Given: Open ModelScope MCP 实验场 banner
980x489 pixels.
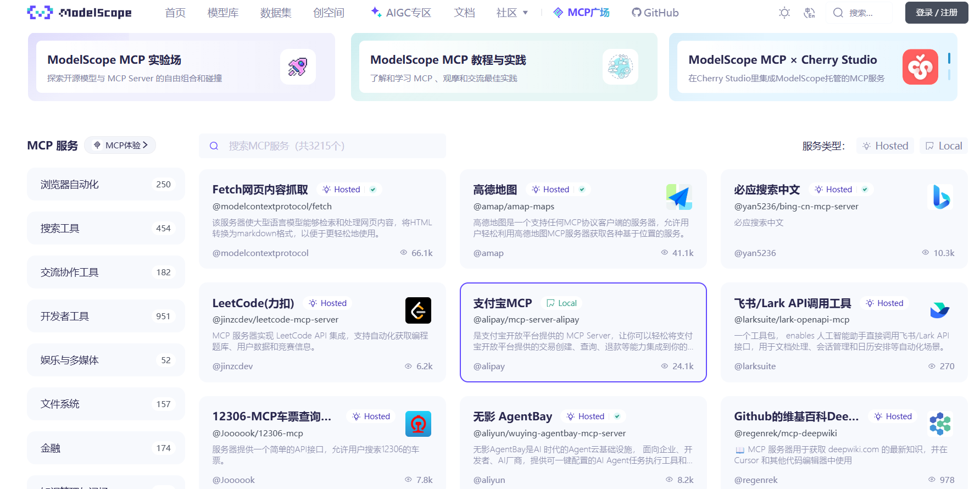Looking at the screenshot, I should pos(181,67).
